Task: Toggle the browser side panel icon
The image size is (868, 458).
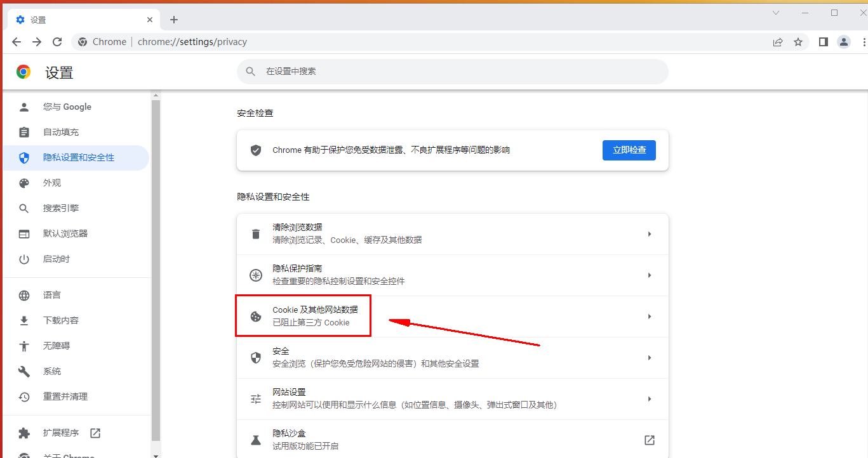Action: (823, 42)
